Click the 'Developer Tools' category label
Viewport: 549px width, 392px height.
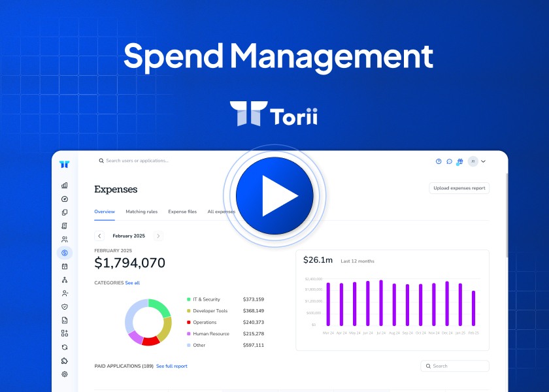click(210, 311)
